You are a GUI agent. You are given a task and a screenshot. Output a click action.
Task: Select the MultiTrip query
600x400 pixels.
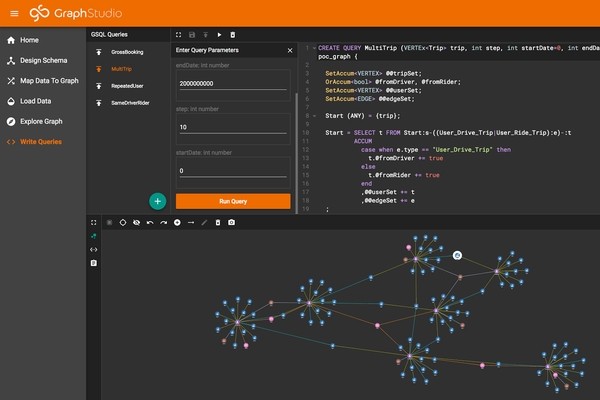coord(121,69)
